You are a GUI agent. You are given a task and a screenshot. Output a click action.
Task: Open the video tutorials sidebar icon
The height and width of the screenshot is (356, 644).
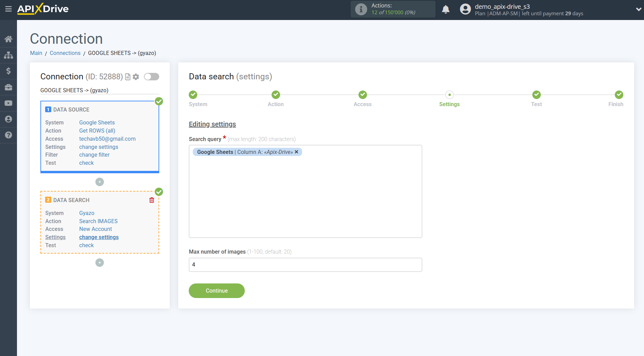8,103
